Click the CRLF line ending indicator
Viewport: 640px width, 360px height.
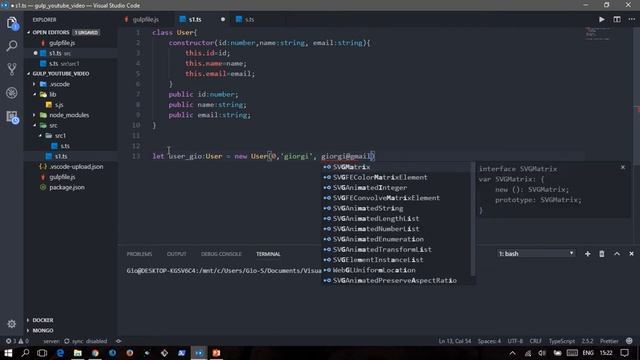(x=536, y=341)
